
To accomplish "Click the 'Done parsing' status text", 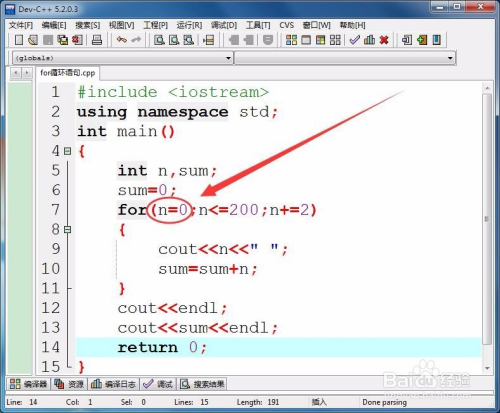I will 384,402.
